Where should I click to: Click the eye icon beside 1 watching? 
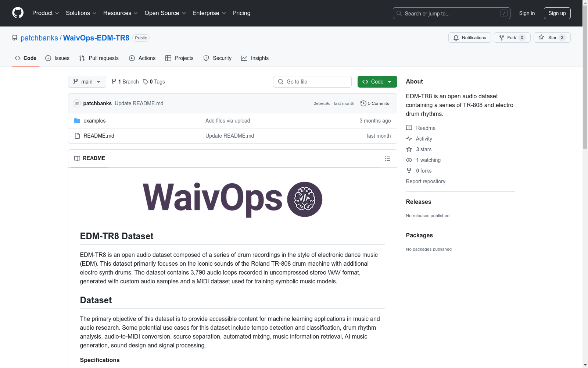[409, 160]
